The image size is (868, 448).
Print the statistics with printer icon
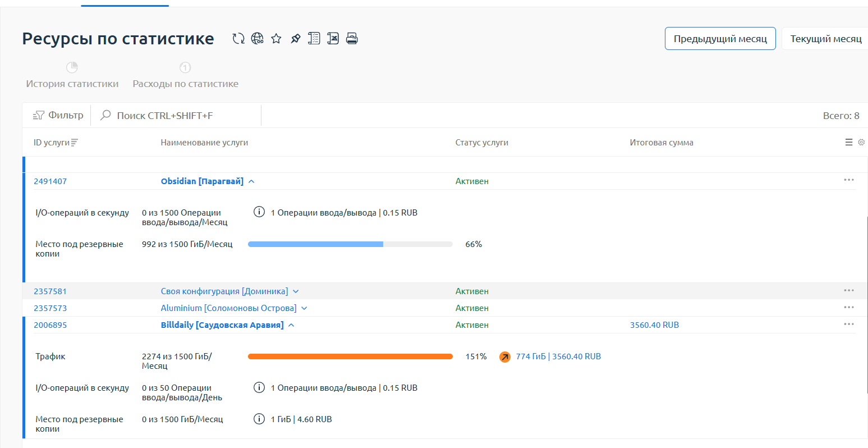[352, 39]
